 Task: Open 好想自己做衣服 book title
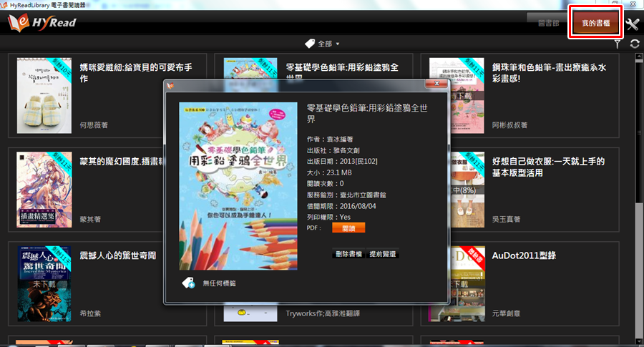tap(549, 167)
